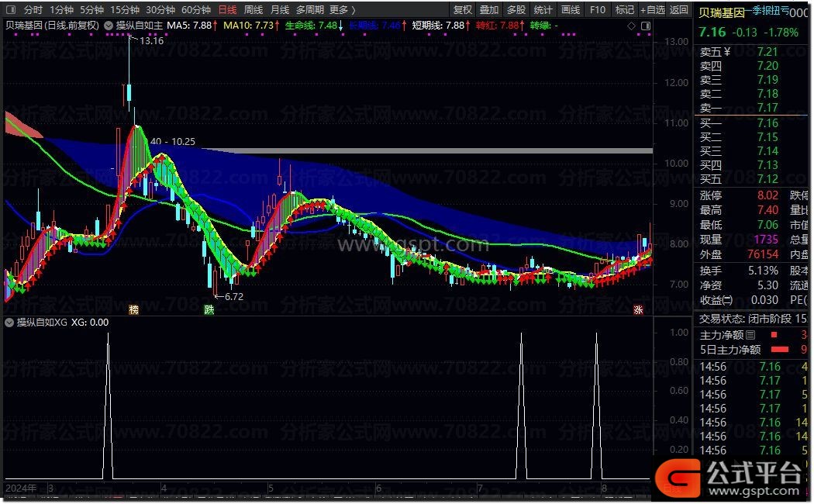814x504 pixels.
Task: Expand the 操纵自如XG indicator dropdown arrow
Action: [9, 323]
